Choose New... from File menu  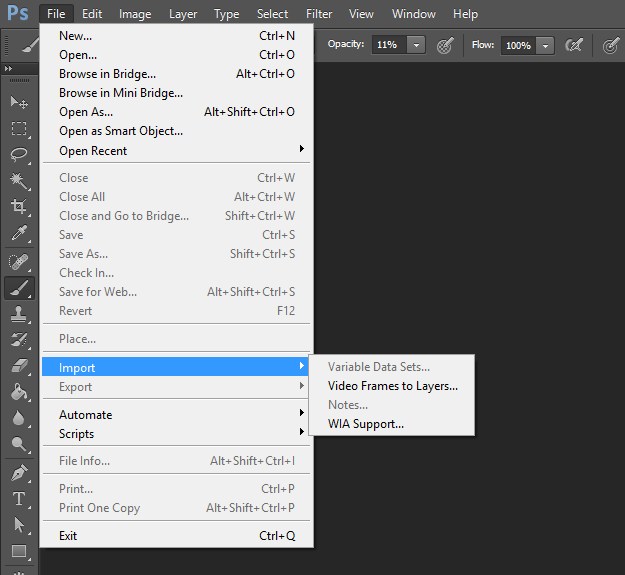click(x=176, y=36)
